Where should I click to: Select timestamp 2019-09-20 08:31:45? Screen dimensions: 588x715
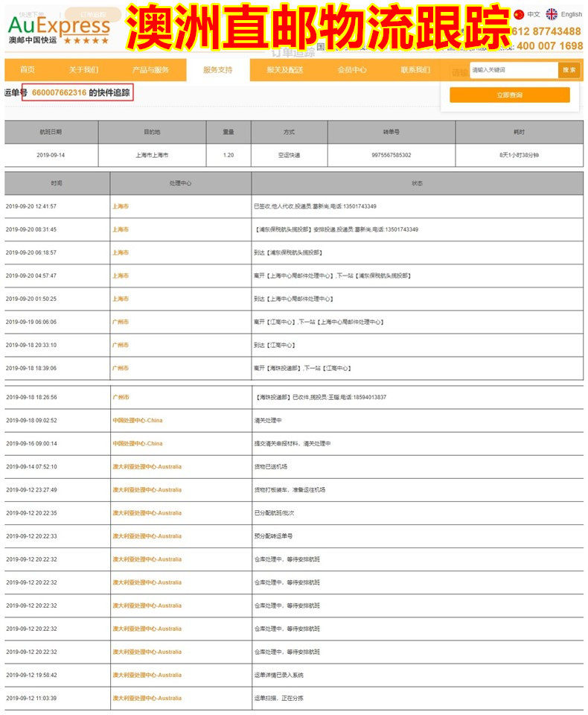pyautogui.click(x=31, y=229)
